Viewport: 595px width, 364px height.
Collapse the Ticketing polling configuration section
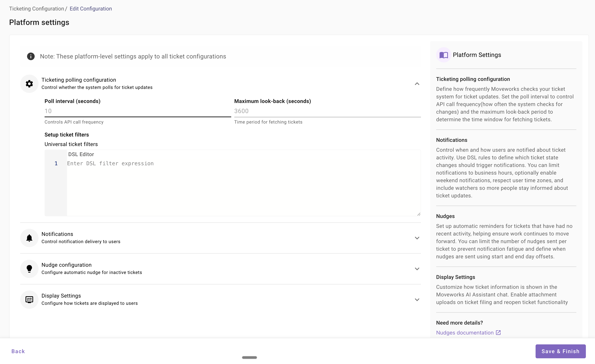(x=417, y=84)
